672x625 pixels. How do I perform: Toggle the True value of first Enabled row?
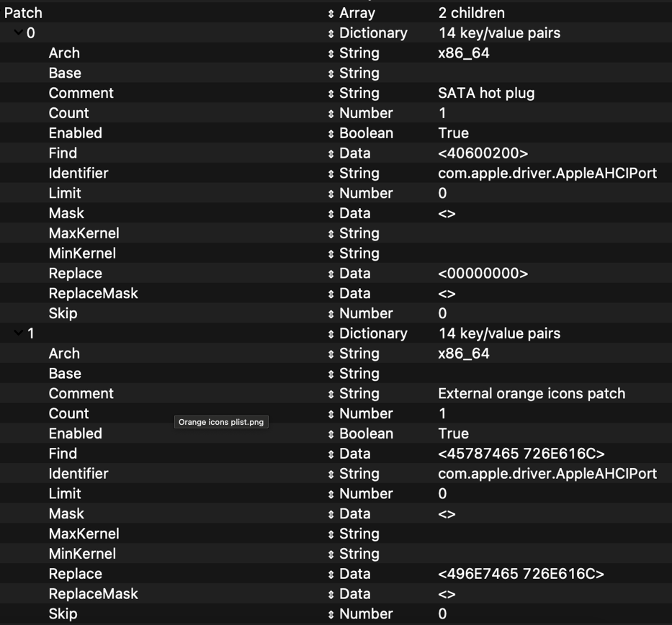[x=453, y=133]
